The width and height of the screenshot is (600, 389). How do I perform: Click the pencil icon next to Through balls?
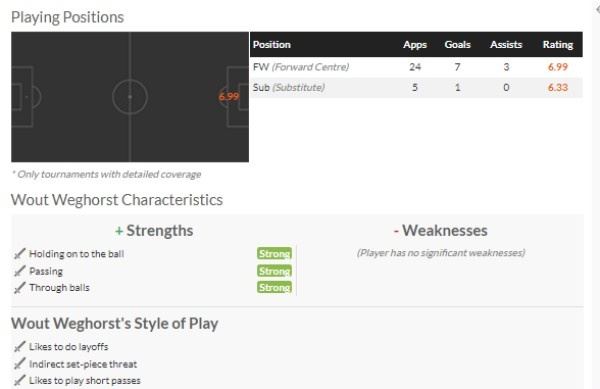pos(20,288)
